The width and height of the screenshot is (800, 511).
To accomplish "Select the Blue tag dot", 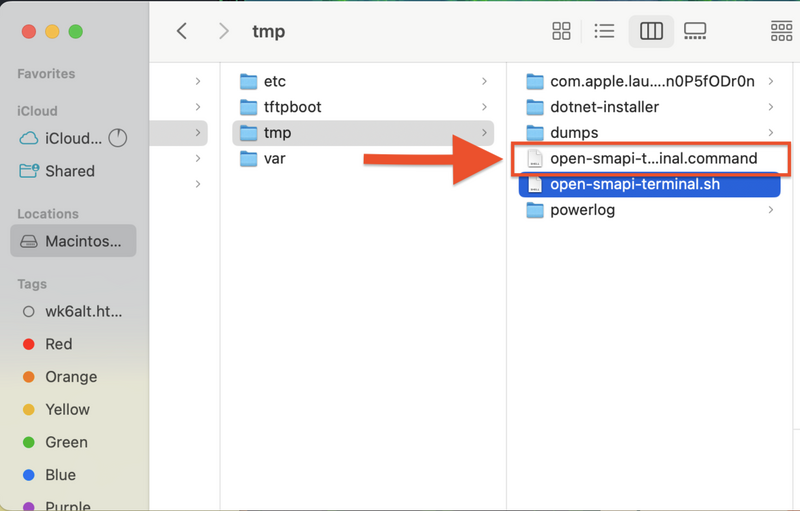I will [29, 475].
